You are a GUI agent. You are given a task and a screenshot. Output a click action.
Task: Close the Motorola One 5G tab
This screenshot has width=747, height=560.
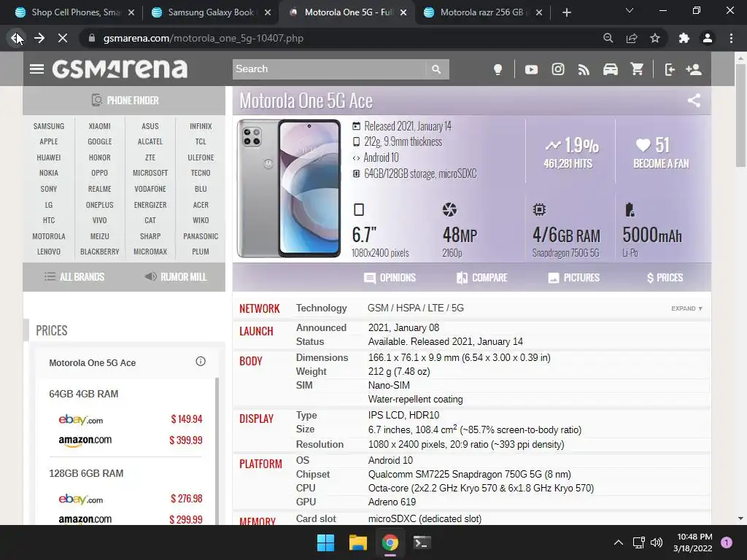[x=403, y=12]
